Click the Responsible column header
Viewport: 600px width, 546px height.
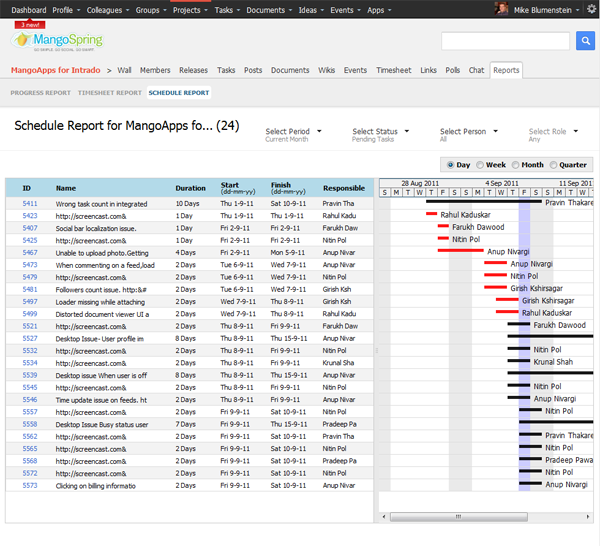tap(344, 188)
